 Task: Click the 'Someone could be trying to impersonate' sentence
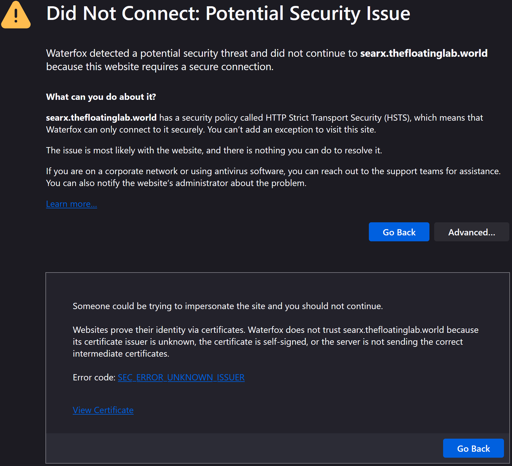tap(228, 306)
